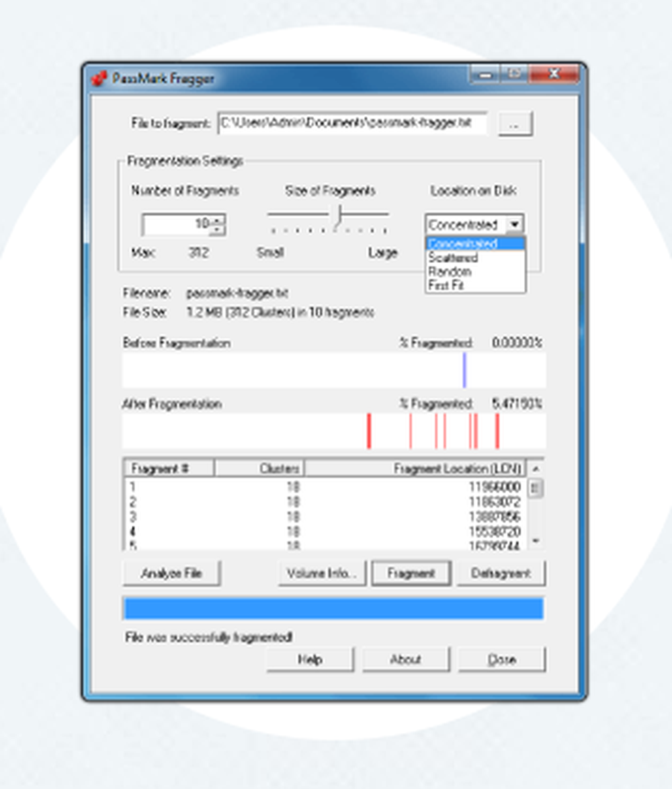The height and width of the screenshot is (789, 672).
Task: Select Scattered in the dropdown list
Action: 475,257
